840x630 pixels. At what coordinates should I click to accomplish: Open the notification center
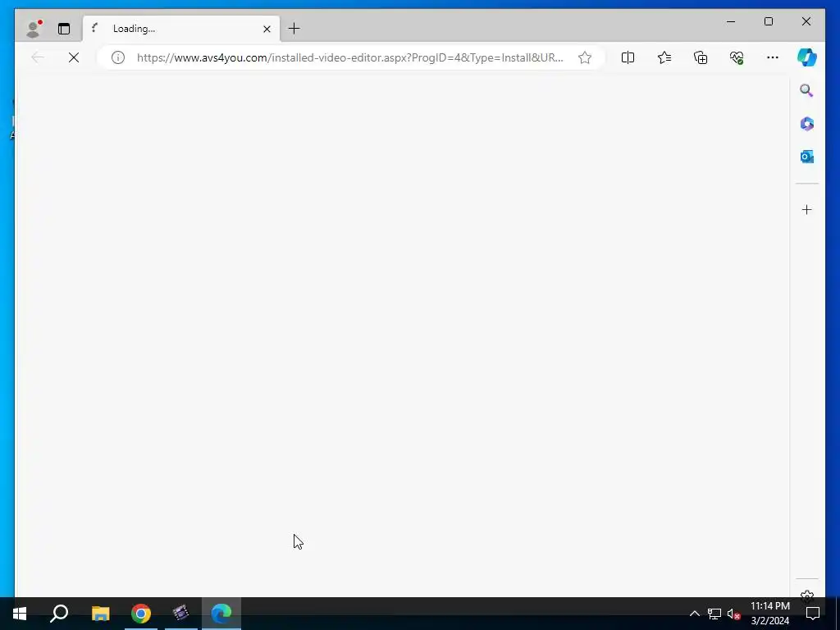[813, 614]
